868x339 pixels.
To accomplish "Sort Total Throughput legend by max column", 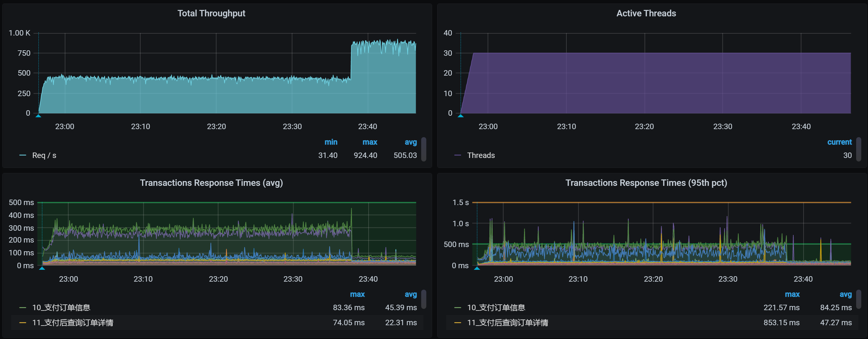I will [370, 142].
